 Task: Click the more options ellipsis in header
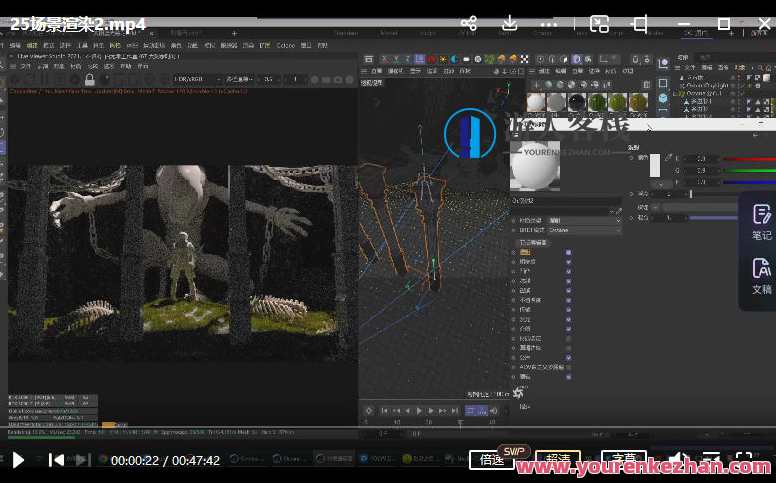(547, 23)
